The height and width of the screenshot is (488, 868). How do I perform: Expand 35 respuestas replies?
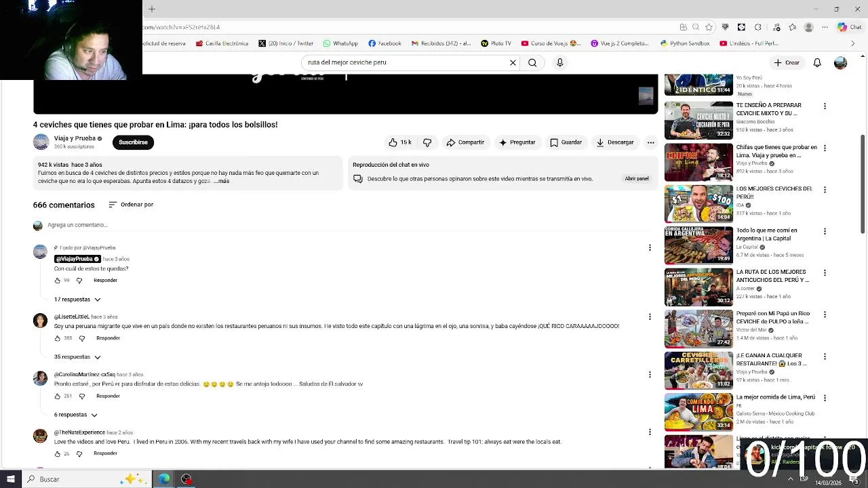click(x=77, y=357)
